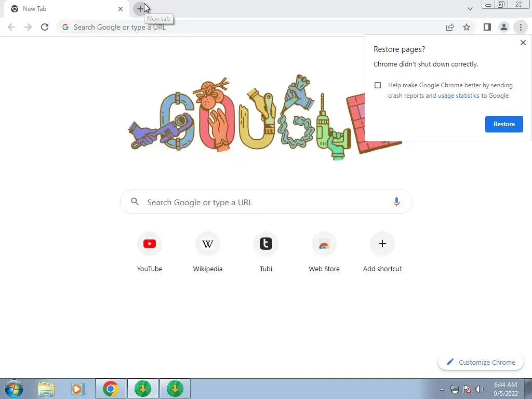
Task: Select the New Tab browser tab
Action: coord(66,9)
